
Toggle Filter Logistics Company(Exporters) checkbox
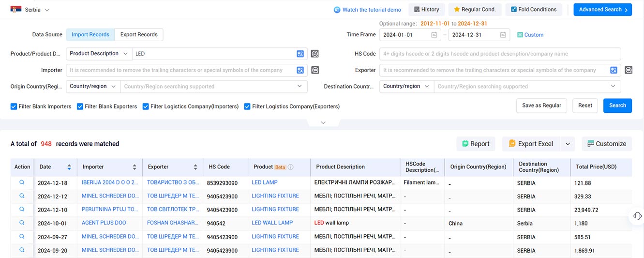click(247, 106)
